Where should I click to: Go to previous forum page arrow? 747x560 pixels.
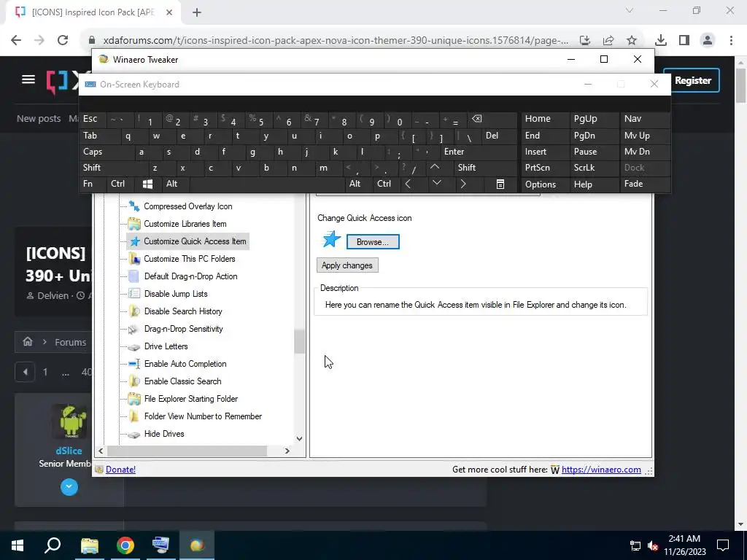(x=26, y=371)
